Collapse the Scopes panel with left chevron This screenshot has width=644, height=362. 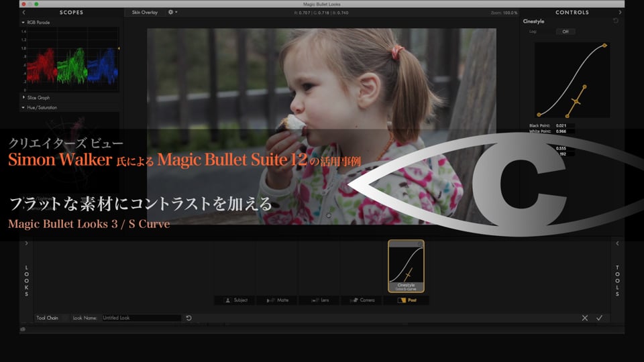click(23, 13)
